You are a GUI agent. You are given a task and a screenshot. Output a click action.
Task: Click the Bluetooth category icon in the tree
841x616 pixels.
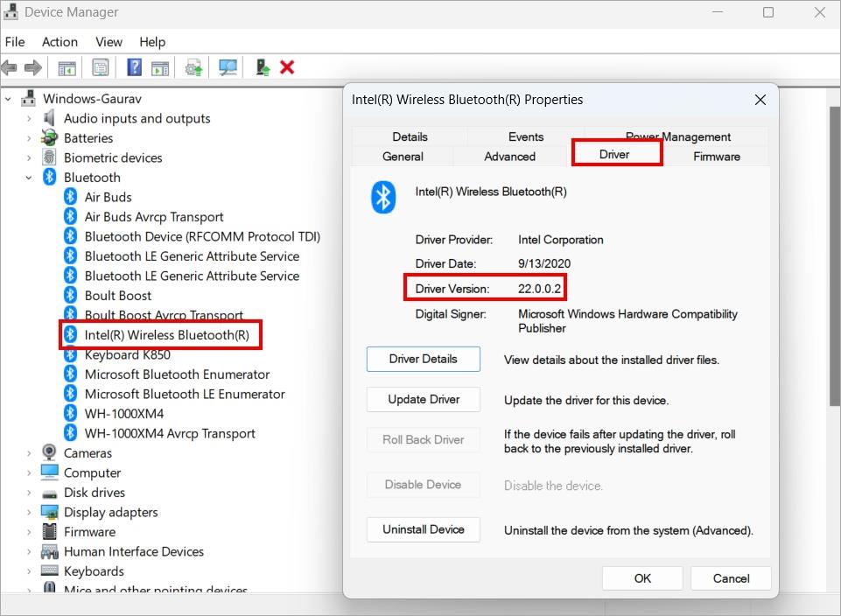(49, 177)
